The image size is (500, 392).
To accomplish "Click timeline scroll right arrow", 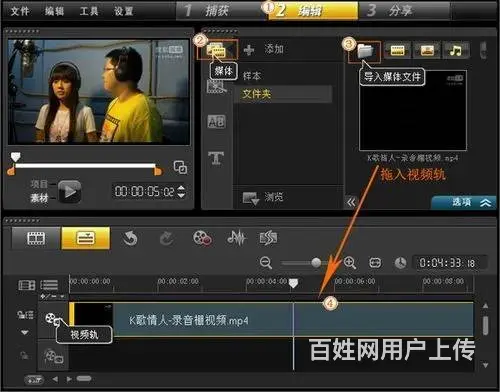I will click(69, 379).
